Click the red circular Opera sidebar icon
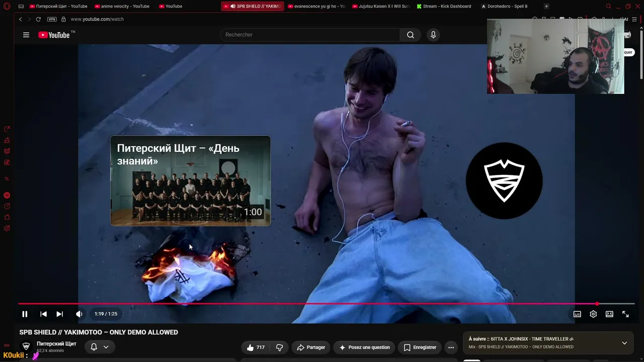644x362 pixels. [x=7, y=195]
